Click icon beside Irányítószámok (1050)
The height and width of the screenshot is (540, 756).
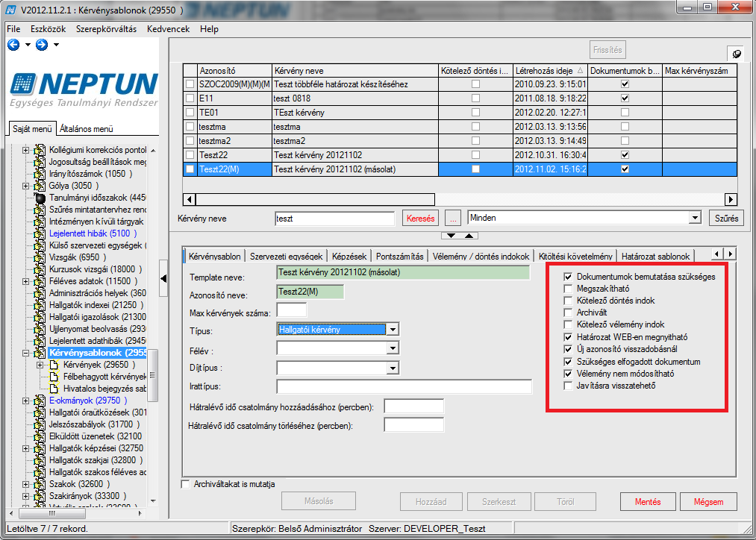click(x=40, y=174)
